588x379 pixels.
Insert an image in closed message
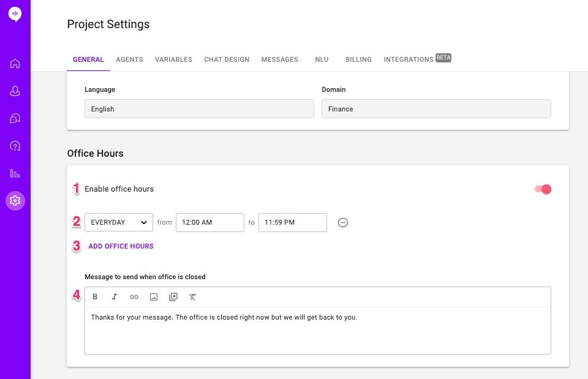pos(154,297)
